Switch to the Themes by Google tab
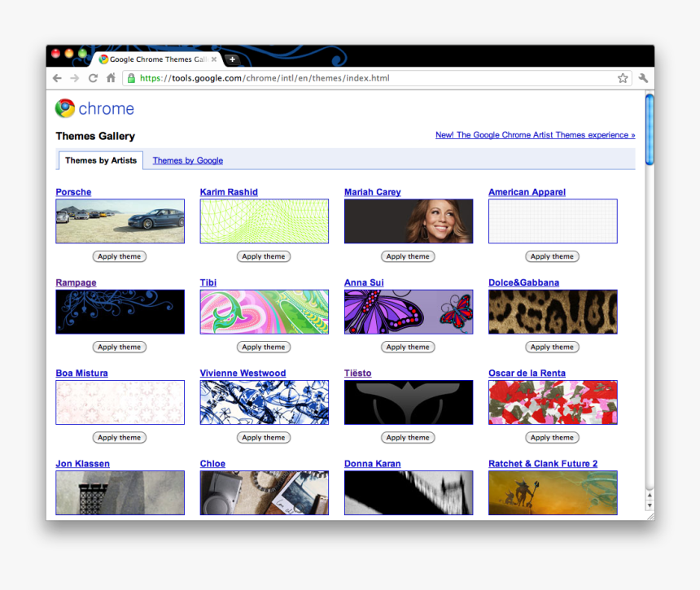Image resolution: width=700 pixels, height=590 pixels. tap(187, 160)
